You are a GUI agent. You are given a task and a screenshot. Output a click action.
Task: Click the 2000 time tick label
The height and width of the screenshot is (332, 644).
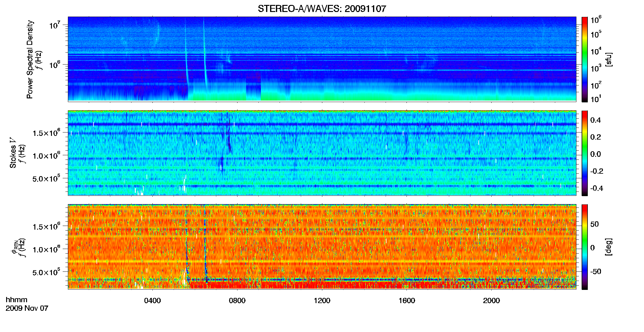[x=491, y=301]
